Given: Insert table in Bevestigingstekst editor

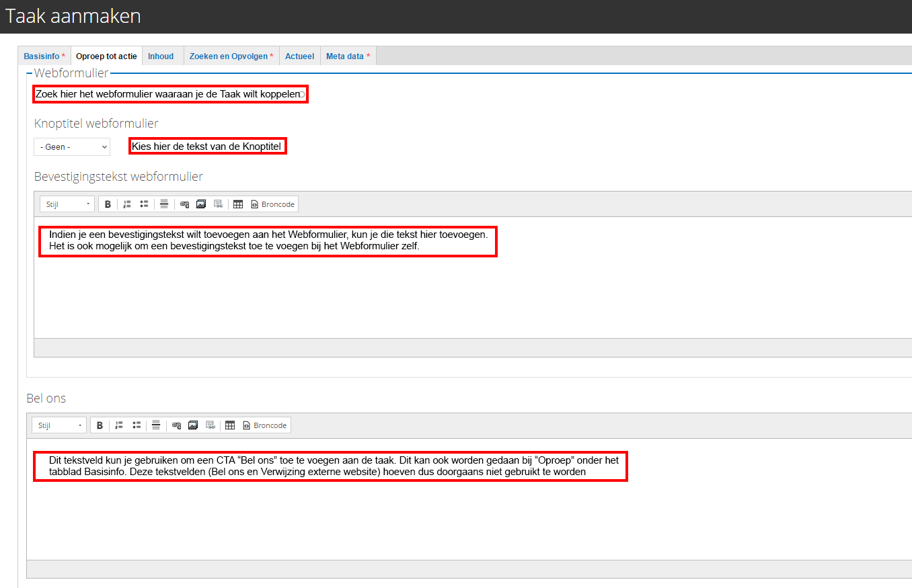Looking at the screenshot, I should point(238,204).
